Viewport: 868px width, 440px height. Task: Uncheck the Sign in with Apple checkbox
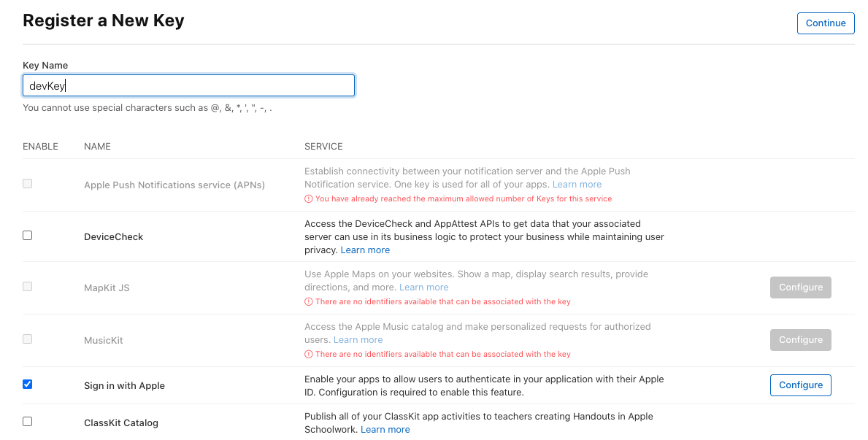[27, 384]
